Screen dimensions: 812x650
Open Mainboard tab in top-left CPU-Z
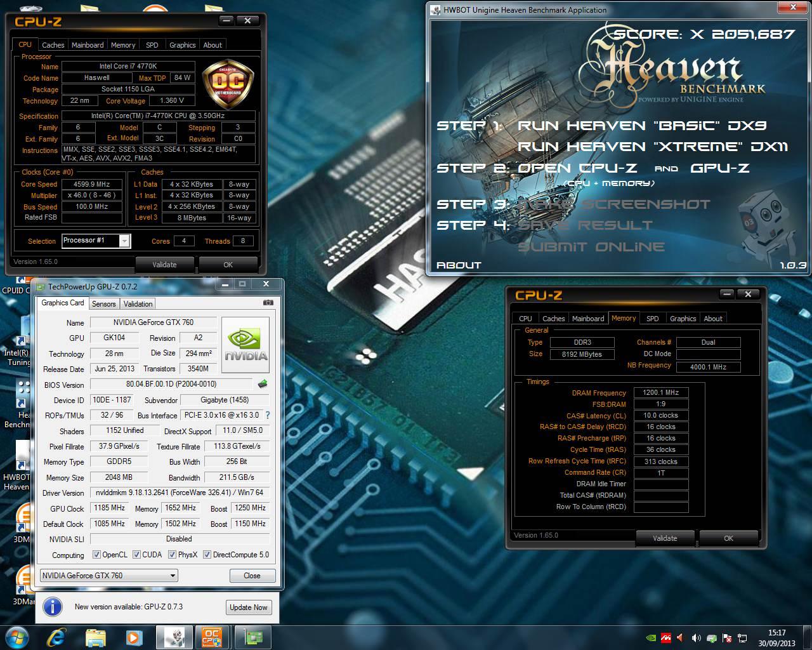(88, 45)
